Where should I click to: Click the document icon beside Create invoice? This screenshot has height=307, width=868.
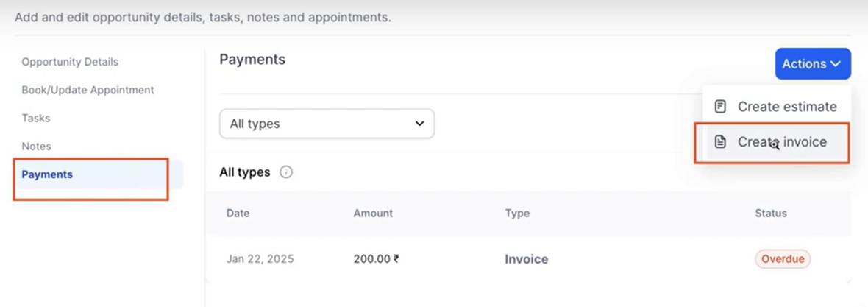tap(721, 142)
